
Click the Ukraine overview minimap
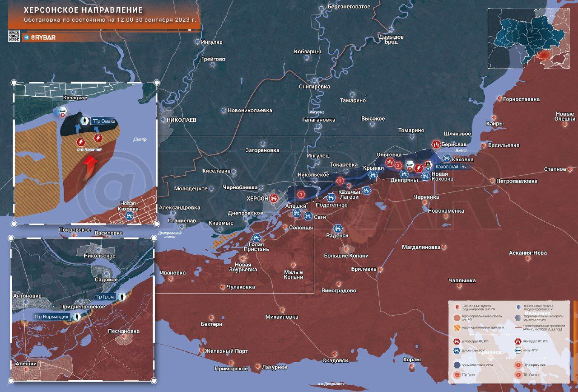527,38
